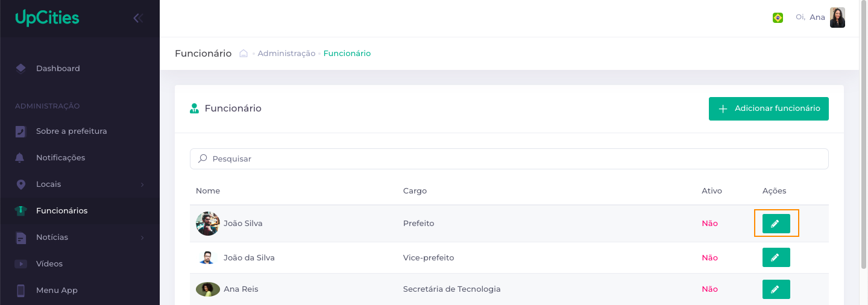868x305 pixels.
Task: Open the Notificações menu item
Action: pos(80,158)
